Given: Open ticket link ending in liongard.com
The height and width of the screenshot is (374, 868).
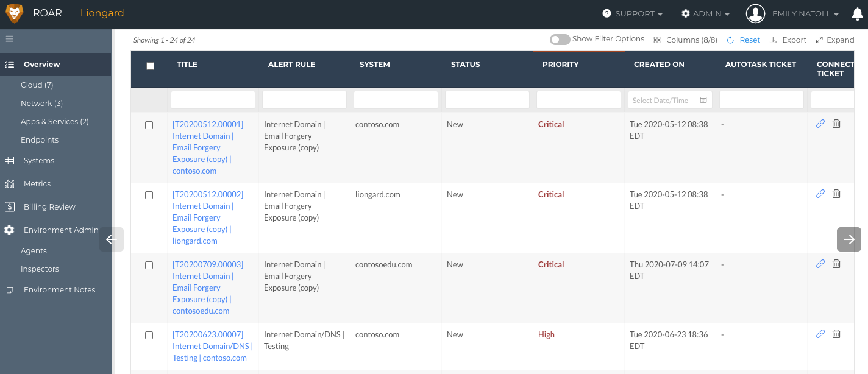Looking at the screenshot, I should coord(208,217).
